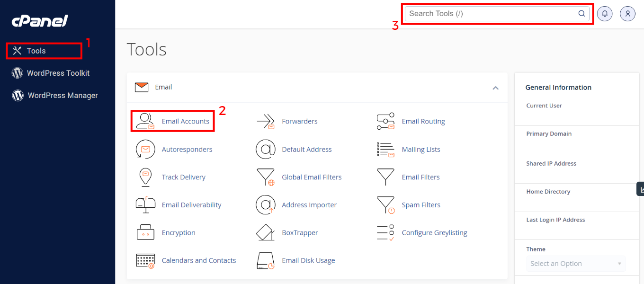Click the Encryption icon
Image resolution: width=644 pixels, height=284 pixels.
pos(145,233)
